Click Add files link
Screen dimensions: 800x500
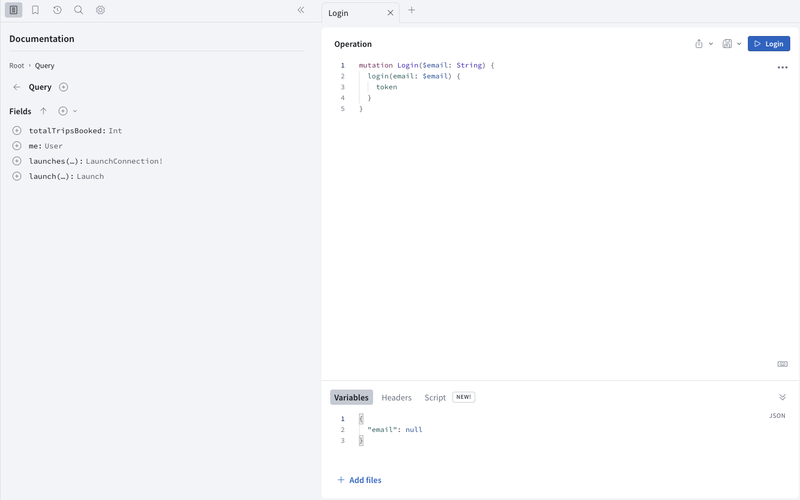359,480
